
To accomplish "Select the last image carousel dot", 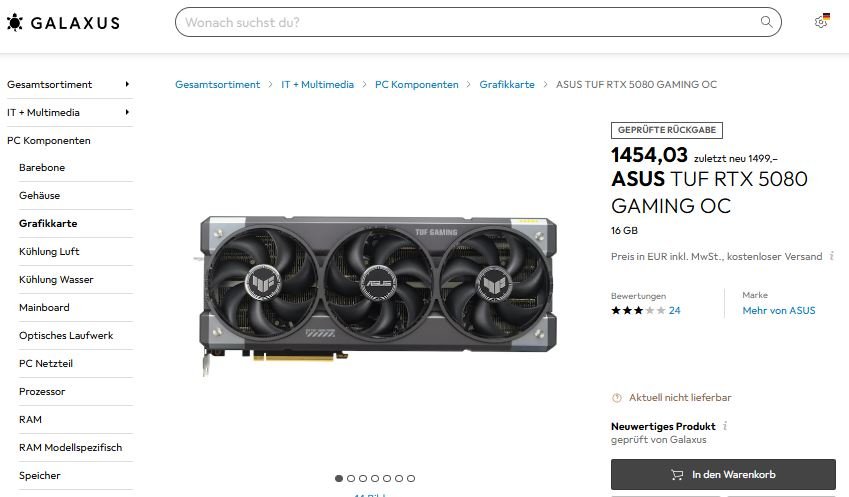I will [411, 479].
